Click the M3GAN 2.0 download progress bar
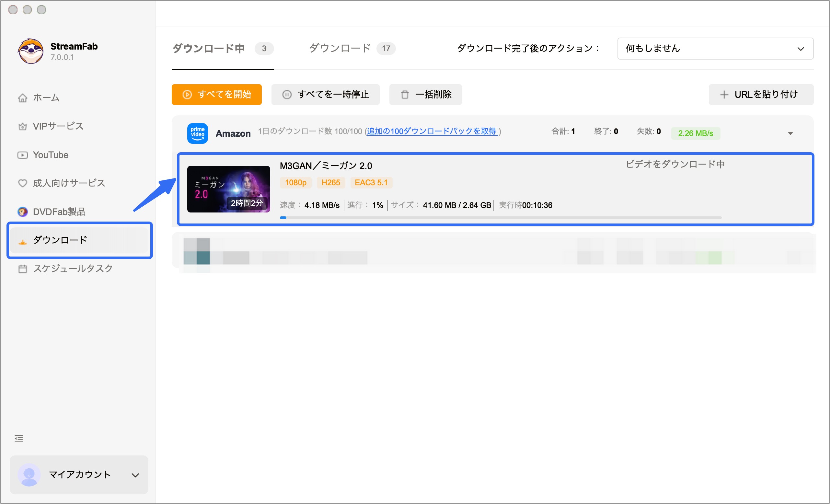This screenshot has width=830, height=504. tap(499, 218)
